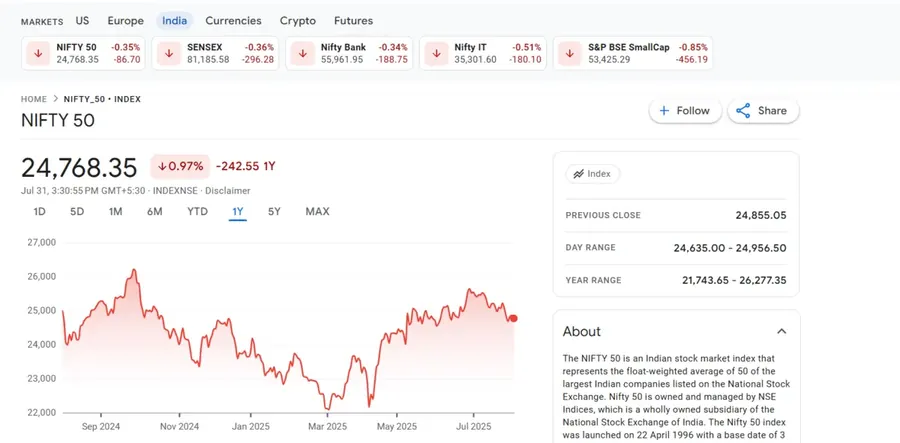This screenshot has height=443, width=900.
Task: Click the Mar 2025 axis label
Action: click(x=328, y=427)
